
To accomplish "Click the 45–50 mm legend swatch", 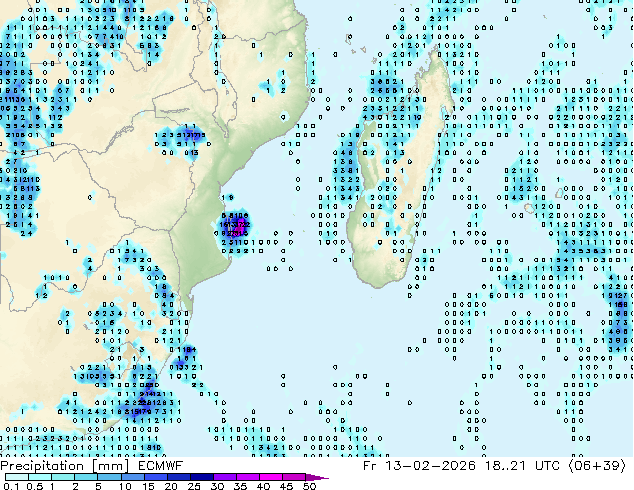I will coord(294,477).
